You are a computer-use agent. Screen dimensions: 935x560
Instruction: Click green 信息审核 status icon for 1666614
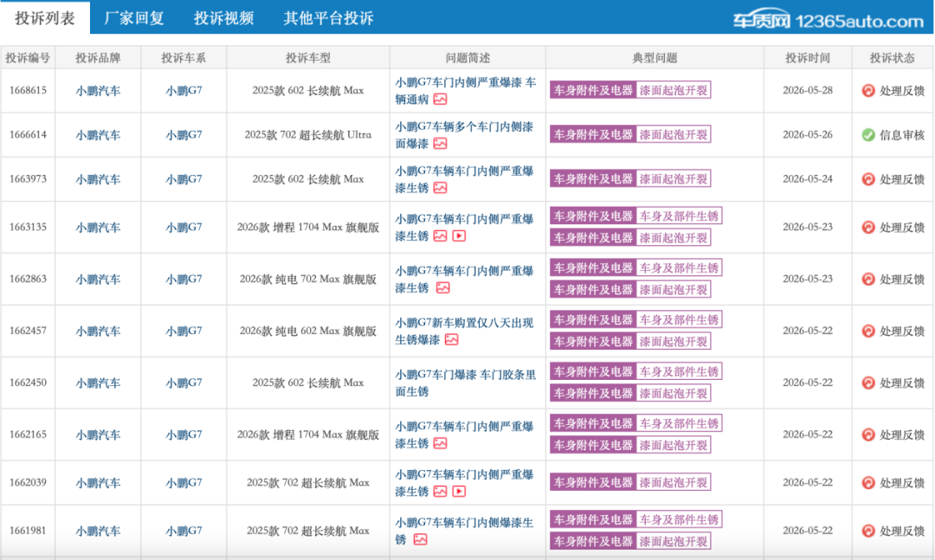[x=868, y=135]
